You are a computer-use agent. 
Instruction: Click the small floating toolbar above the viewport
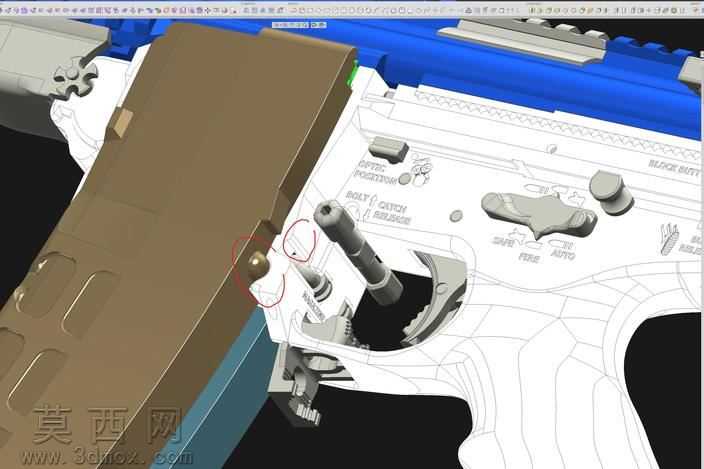pos(299,25)
